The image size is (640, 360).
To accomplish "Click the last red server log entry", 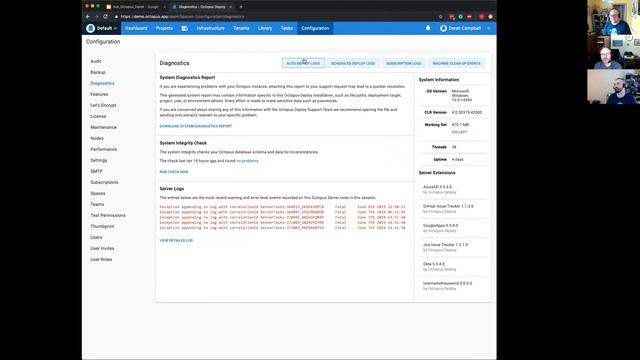I will (x=282, y=228).
